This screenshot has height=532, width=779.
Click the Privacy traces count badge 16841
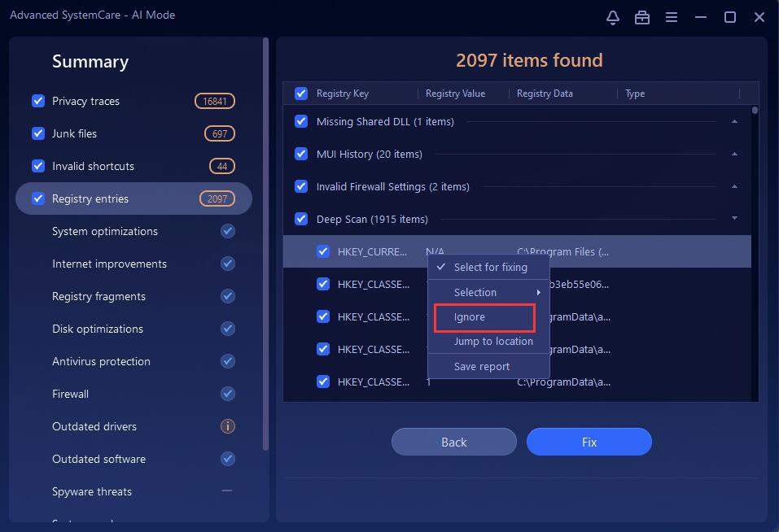pyautogui.click(x=215, y=101)
